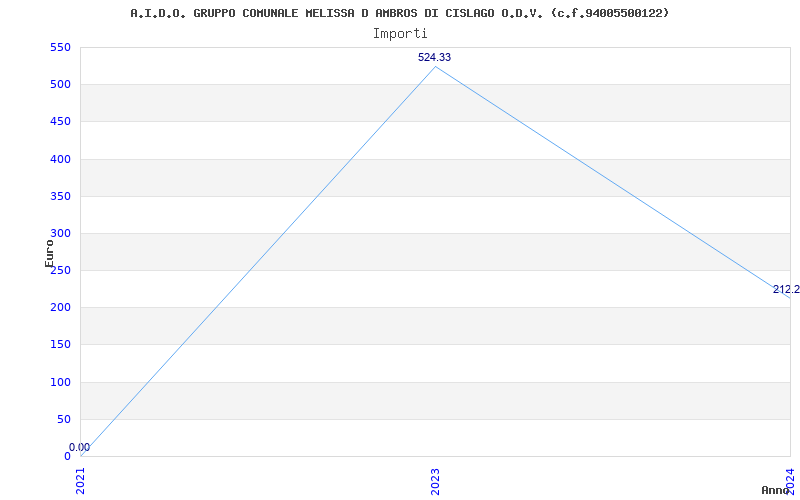Click the chart title A.I.D.O. GRUPPO COMUNALE
The image size is (800, 500).
(x=399, y=13)
